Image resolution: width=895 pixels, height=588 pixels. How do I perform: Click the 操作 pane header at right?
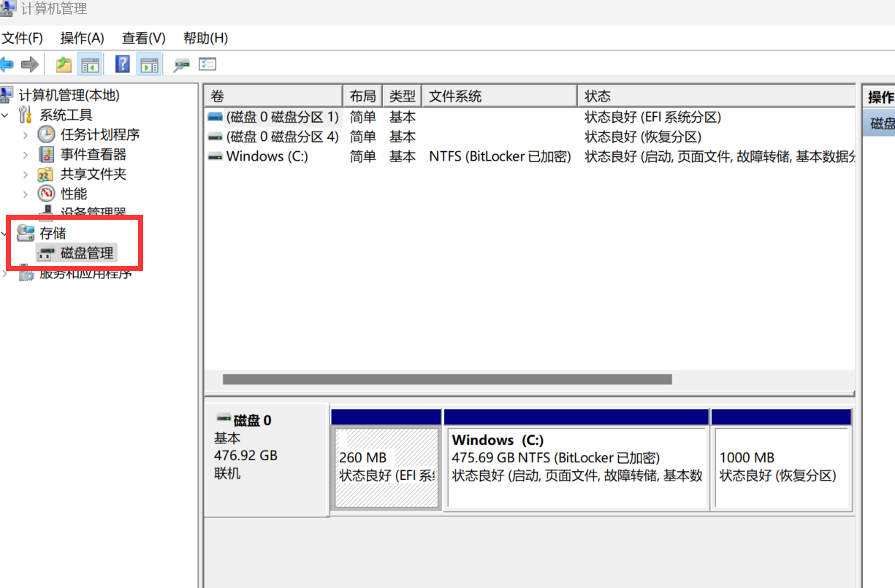(879, 97)
